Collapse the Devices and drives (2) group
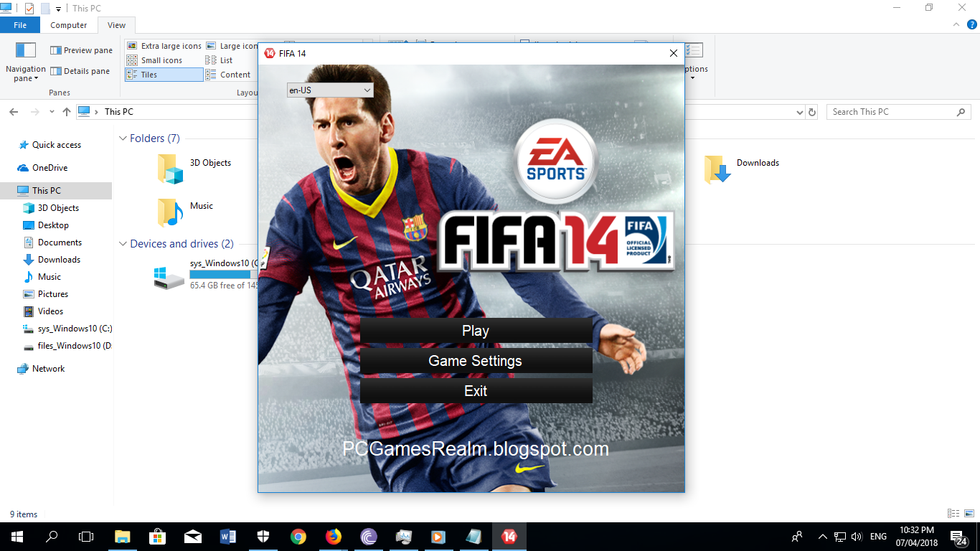Image resolution: width=980 pixels, height=551 pixels. click(123, 244)
